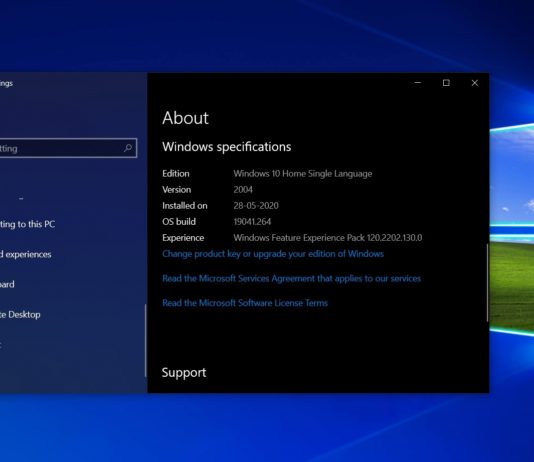Select the Installed on date 28-05-2020
534x462 pixels.
point(256,206)
